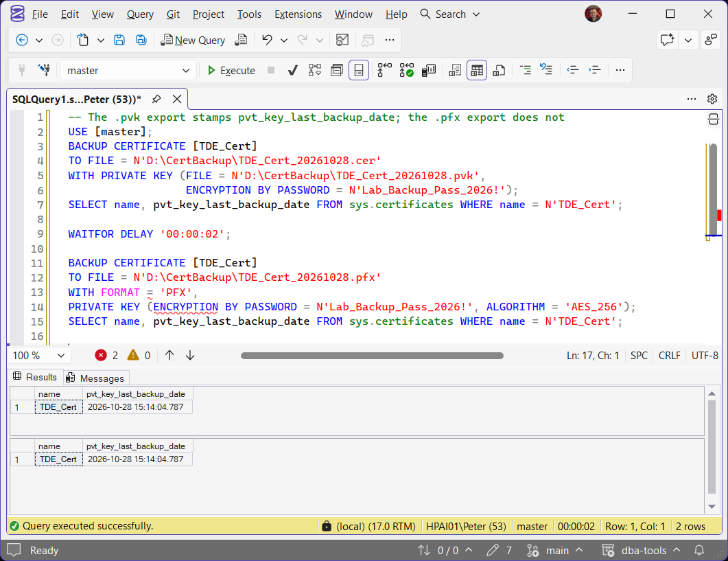This screenshot has height=561, width=728.
Task: Uncomment the selected lines
Action: tap(546, 70)
